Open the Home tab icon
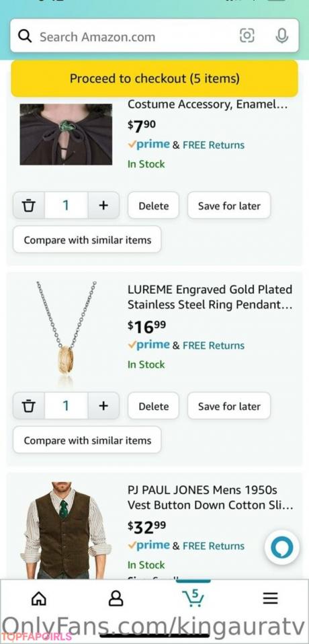The width and height of the screenshot is (309, 644). [x=39, y=599]
